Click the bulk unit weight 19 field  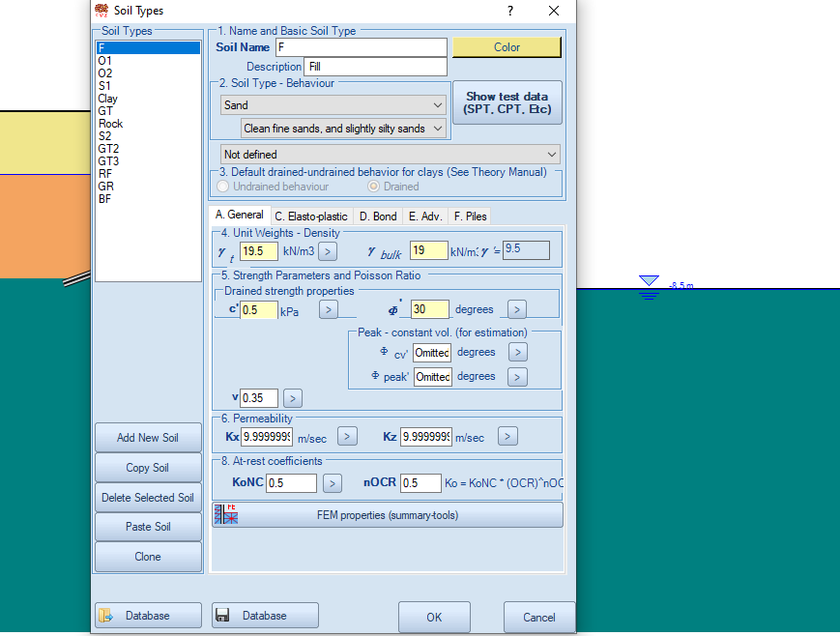pos(428,250)
